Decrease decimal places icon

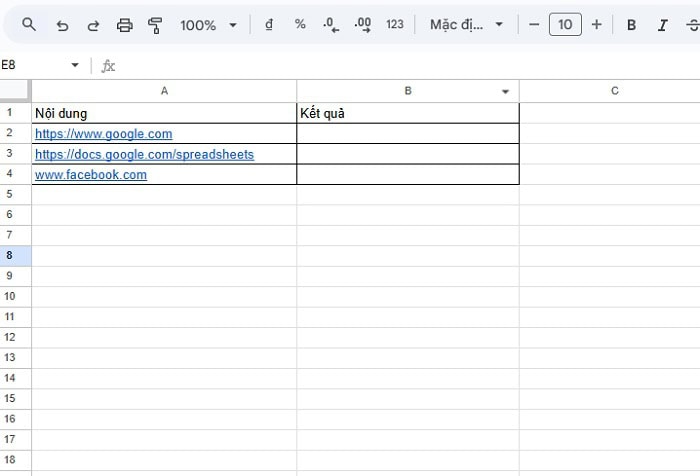click(331, 24)
